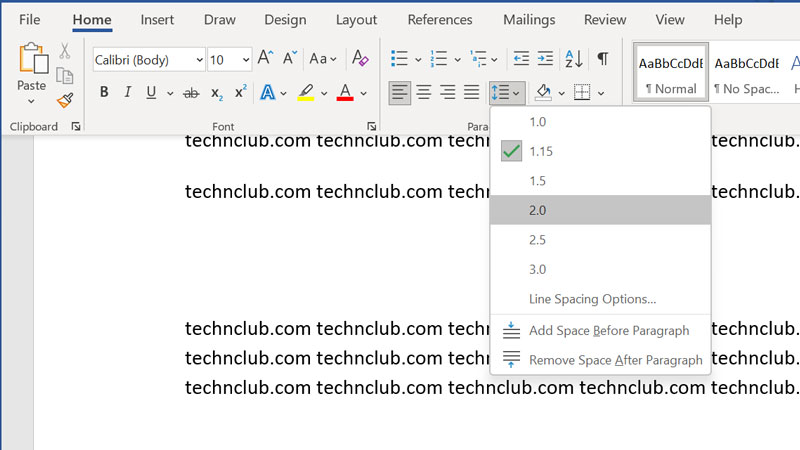Clear all formatting with the eraser icon

pyautogui.click(x=360, y=58)
